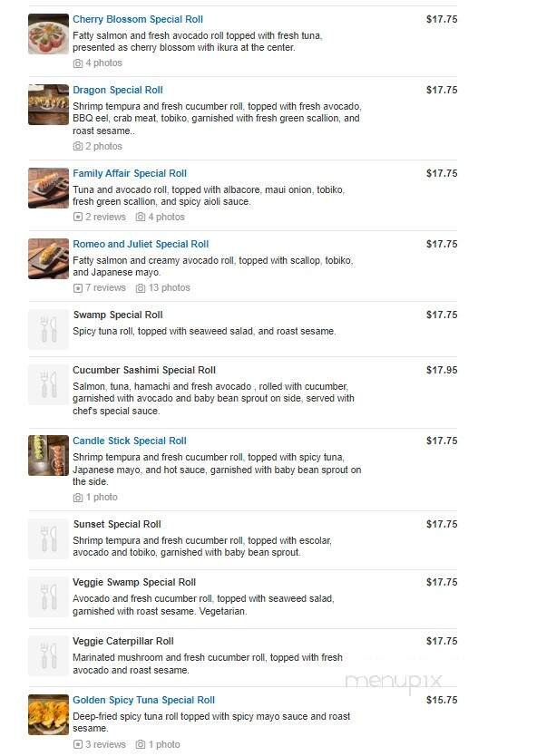Select the Dragon Special Roll title link

(118, 91)
